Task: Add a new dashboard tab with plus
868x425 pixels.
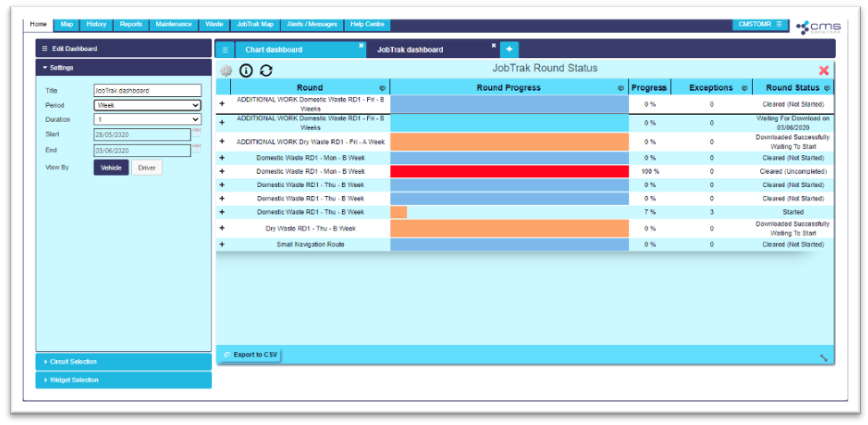Action: [509, 49]
